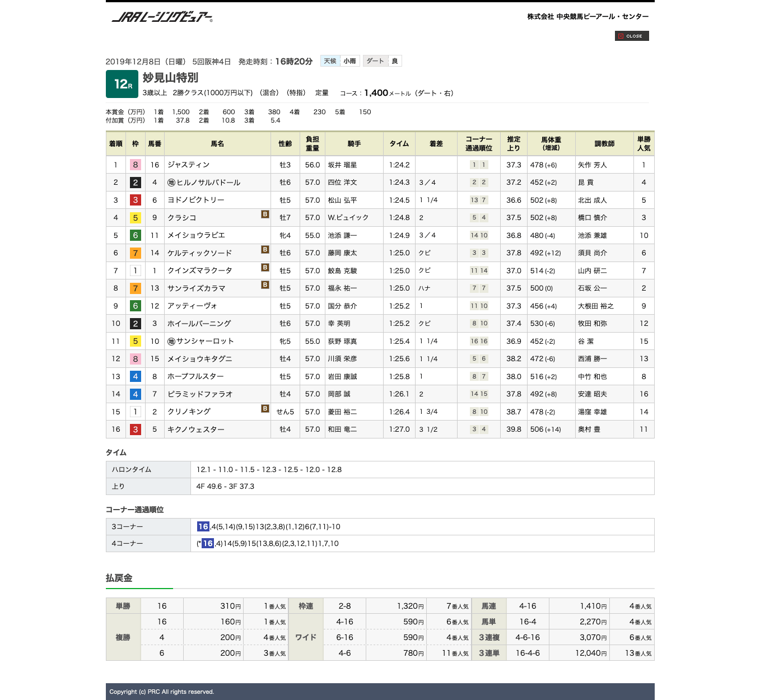Click the ワイド payout label

(306, 637)
